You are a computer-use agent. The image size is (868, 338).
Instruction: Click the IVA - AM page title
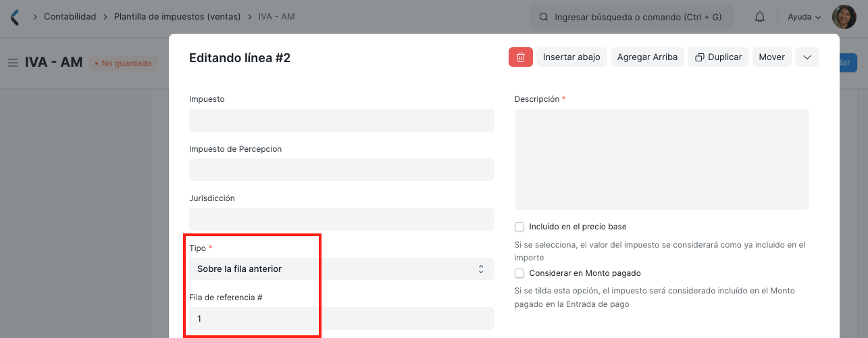pyautogui.click(x=53, y=63)
